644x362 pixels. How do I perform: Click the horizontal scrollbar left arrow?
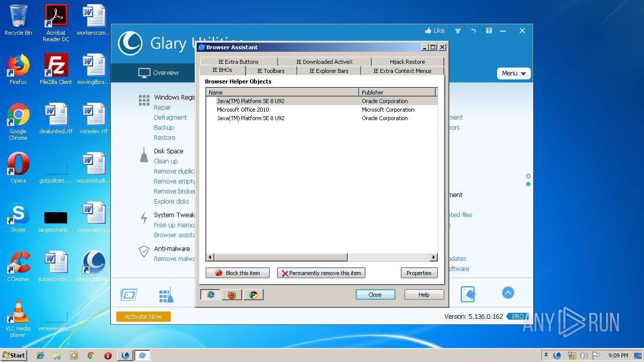point(211,257)
